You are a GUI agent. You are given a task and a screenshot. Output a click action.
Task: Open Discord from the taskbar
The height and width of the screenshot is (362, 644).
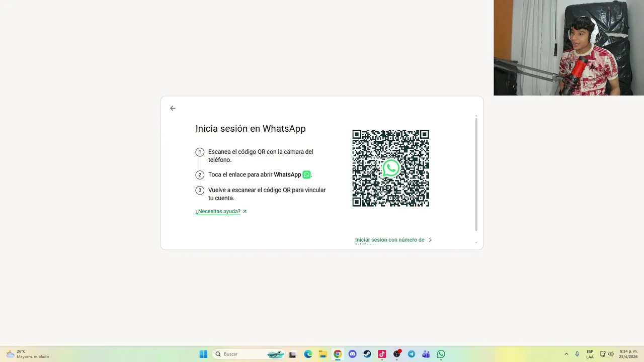point(352,354)
